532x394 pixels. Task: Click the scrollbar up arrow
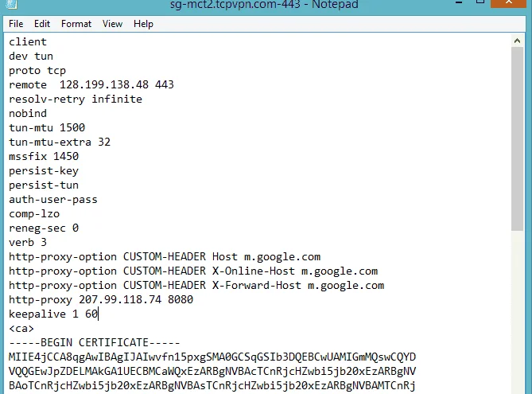(517, 41)
